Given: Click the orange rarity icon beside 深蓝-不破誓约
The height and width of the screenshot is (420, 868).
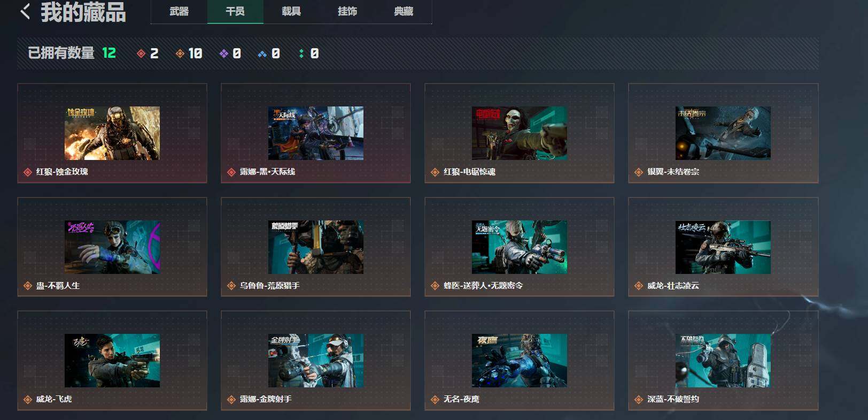Looking at the screenshot, I should pyautogui.click(x=639, y=400).
